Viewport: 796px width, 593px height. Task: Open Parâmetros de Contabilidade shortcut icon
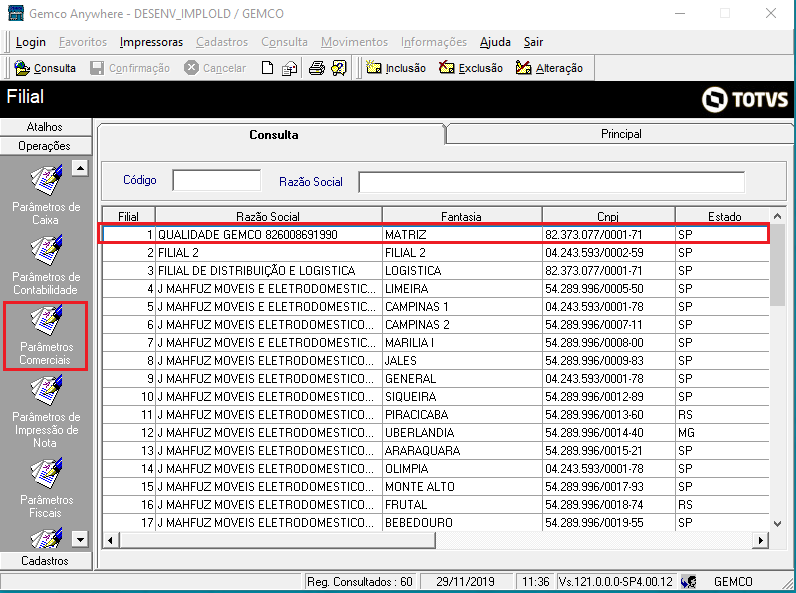[46, 249]
